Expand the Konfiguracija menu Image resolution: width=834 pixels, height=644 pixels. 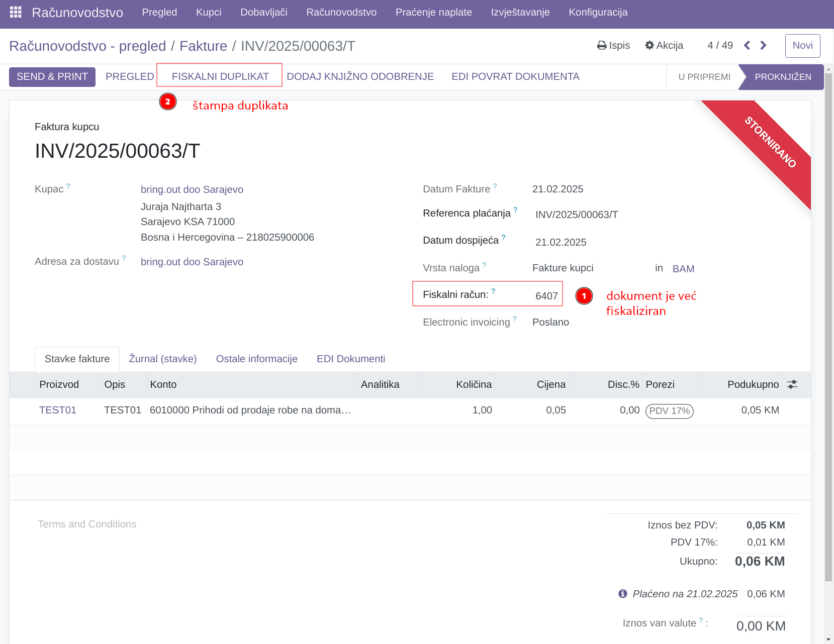[598, 12]
